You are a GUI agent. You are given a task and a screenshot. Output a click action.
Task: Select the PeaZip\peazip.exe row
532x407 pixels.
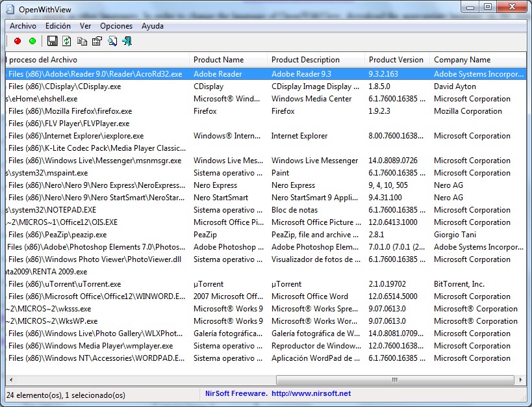[266, 235]
